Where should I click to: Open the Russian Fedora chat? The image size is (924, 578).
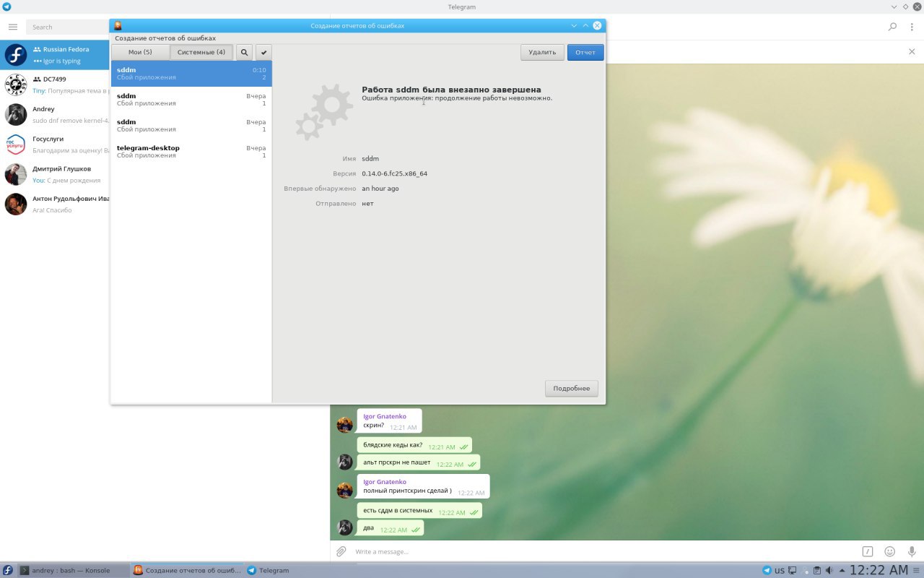pyautogui.click(x=55, y=55)
